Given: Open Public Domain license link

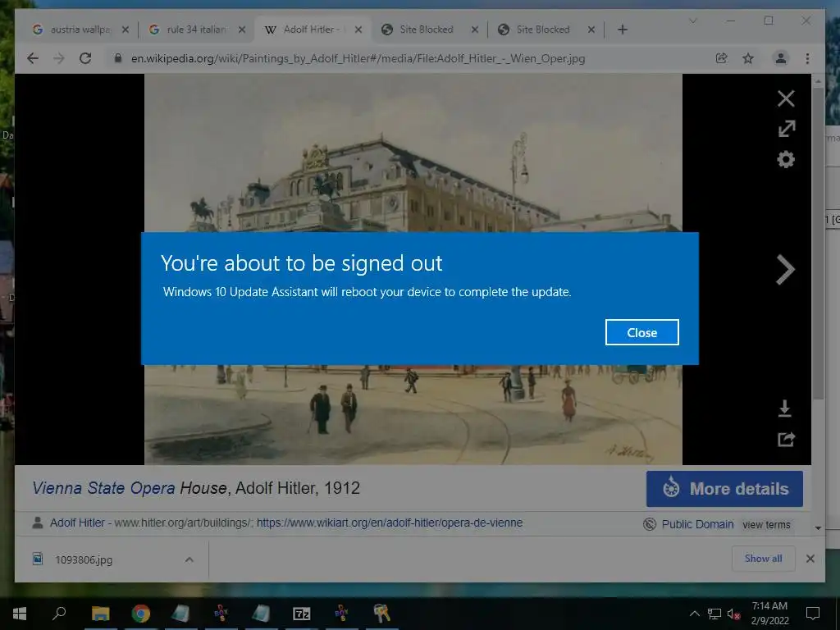Looking at the screenshot, I should point(697,524).
